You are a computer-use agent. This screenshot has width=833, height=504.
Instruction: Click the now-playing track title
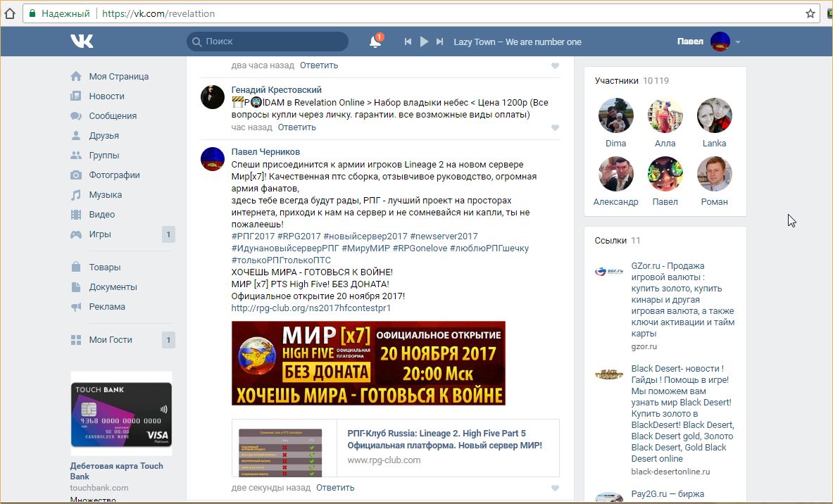coord(518,42)
